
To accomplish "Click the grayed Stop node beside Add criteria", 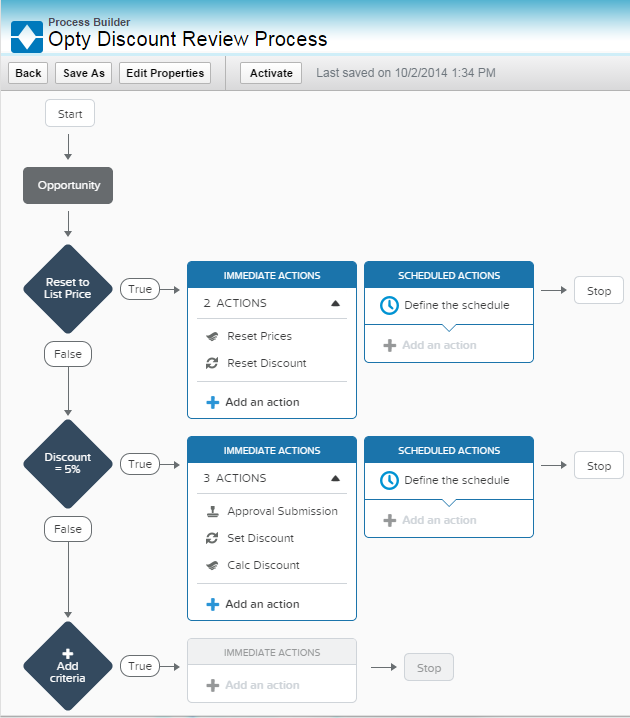I will (429, 668).
